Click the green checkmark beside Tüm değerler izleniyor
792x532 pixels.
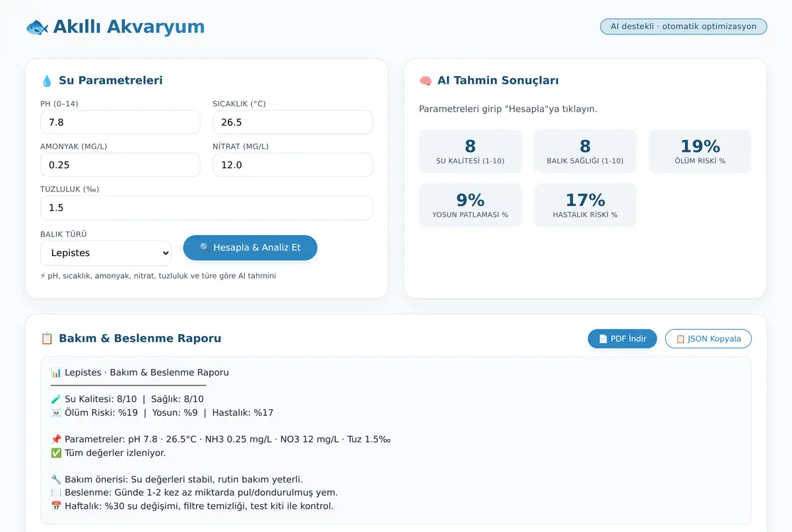coord(56,453)
